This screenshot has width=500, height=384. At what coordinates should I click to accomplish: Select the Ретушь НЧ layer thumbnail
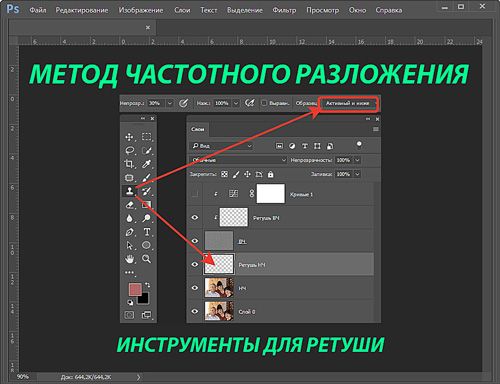[219, 264]
